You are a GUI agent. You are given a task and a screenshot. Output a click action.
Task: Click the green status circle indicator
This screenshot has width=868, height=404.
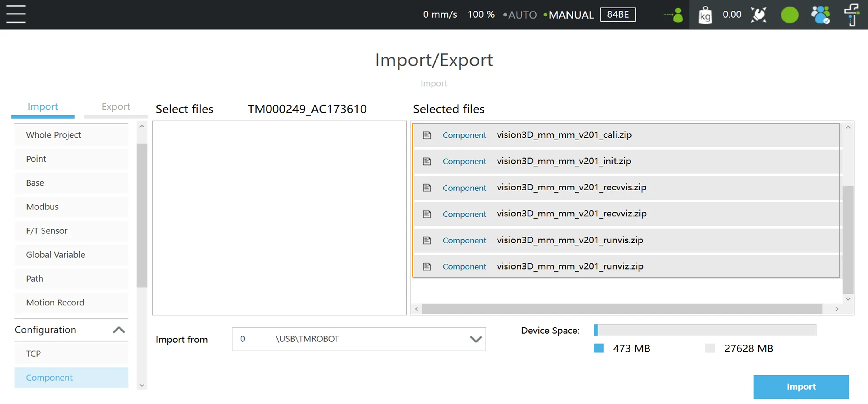coord(790,15)
